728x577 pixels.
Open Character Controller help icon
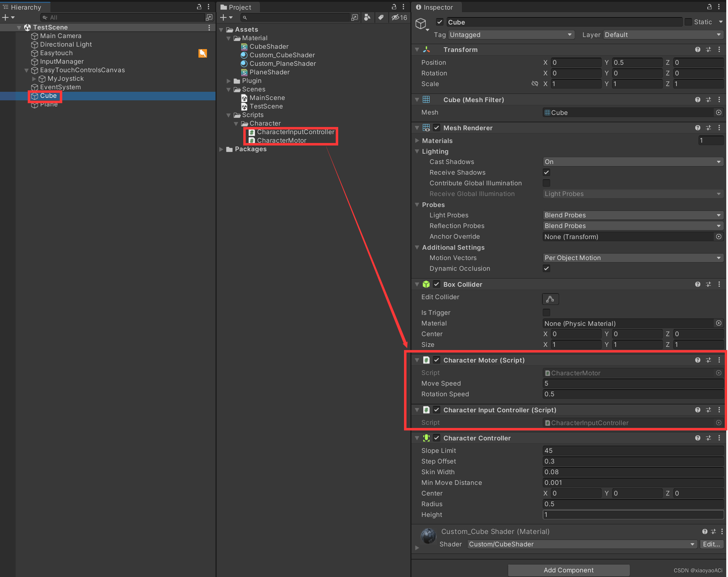pyautogui.click(x=697, y=438)
